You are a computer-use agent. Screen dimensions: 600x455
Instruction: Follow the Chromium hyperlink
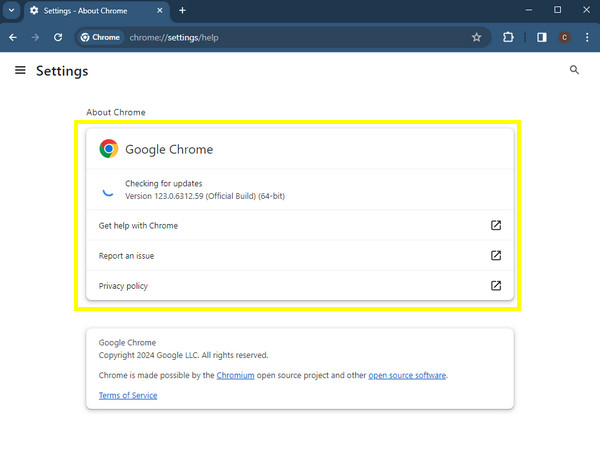(235, 375)
